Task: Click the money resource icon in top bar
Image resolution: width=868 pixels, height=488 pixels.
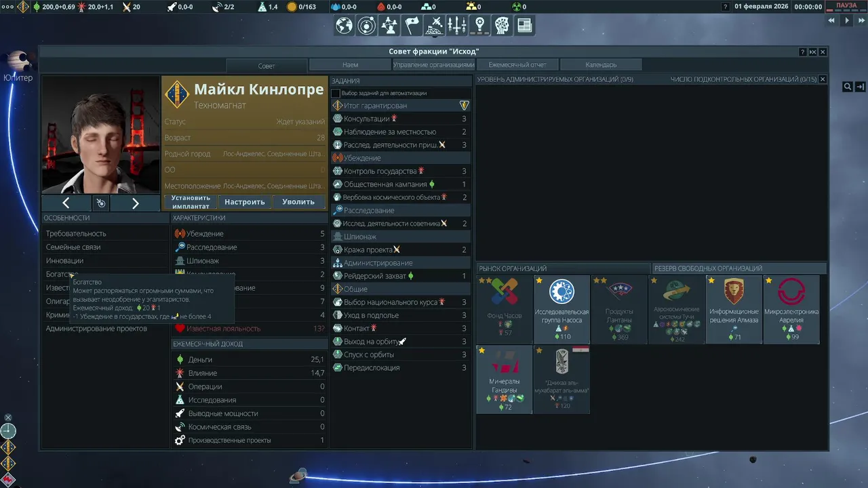Action: (x=37, y=7)
